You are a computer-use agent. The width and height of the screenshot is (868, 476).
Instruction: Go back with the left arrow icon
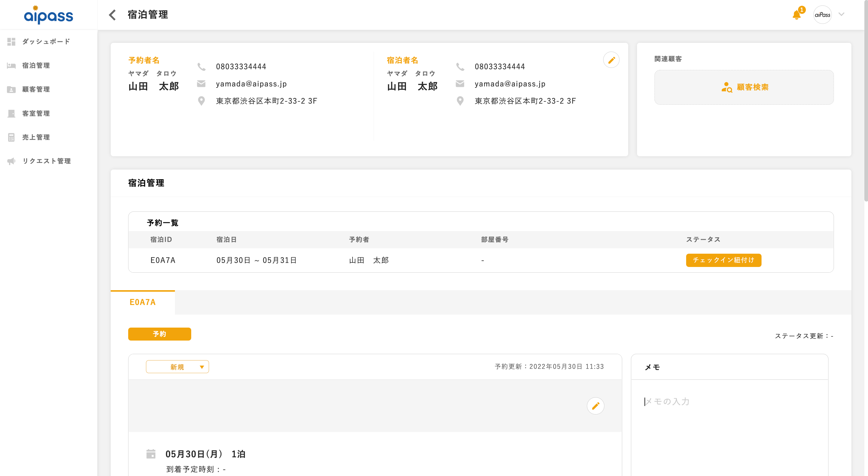click(112, 15)
